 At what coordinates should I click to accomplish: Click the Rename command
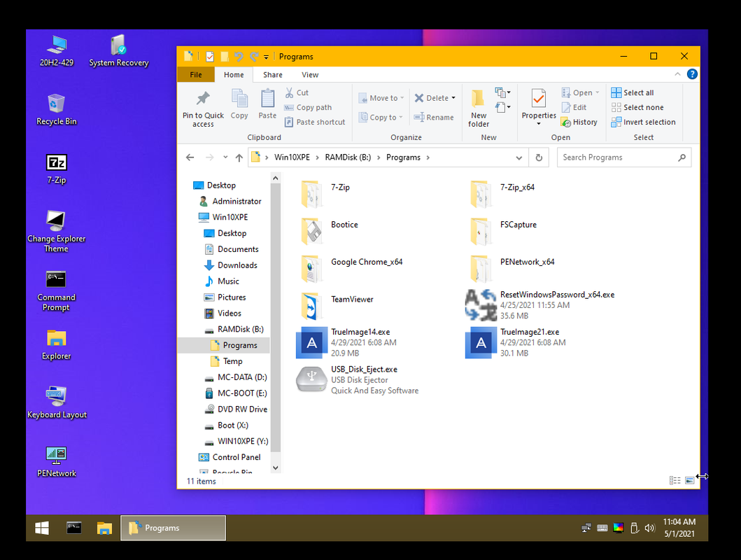click(x=433, y=117)
